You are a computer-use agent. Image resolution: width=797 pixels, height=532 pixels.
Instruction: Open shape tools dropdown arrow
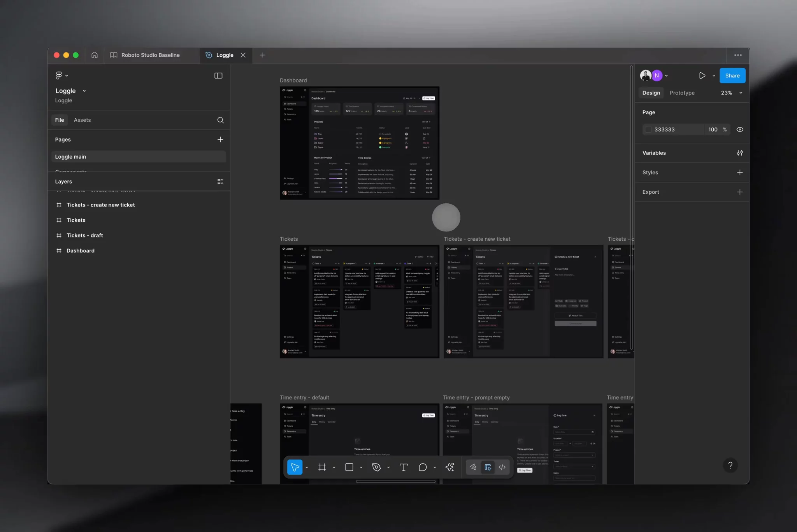coord(361,467)
